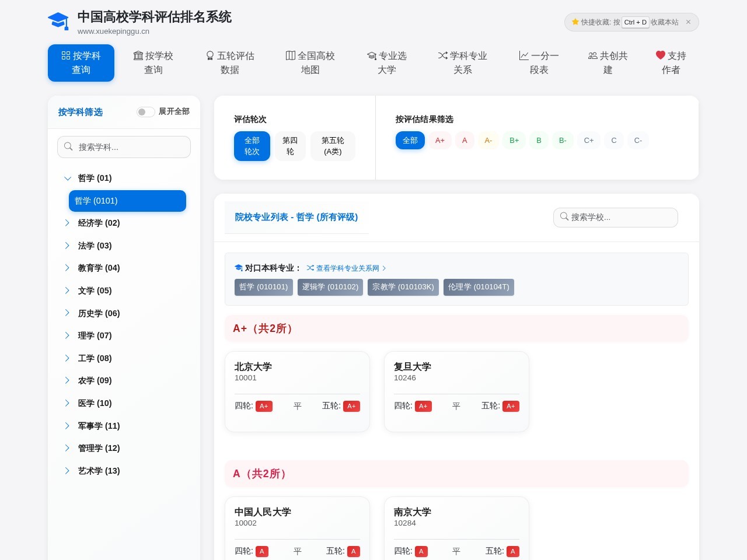The height and width of the screenshot is (560, 747).
Task: Expand 经济学 (02) category
Action: [x=124, y=223]
